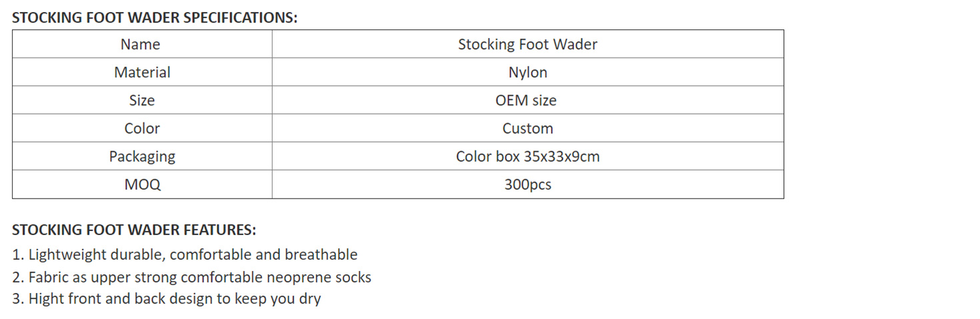
Task: Select the Name label cell
Action: (141, 45)
